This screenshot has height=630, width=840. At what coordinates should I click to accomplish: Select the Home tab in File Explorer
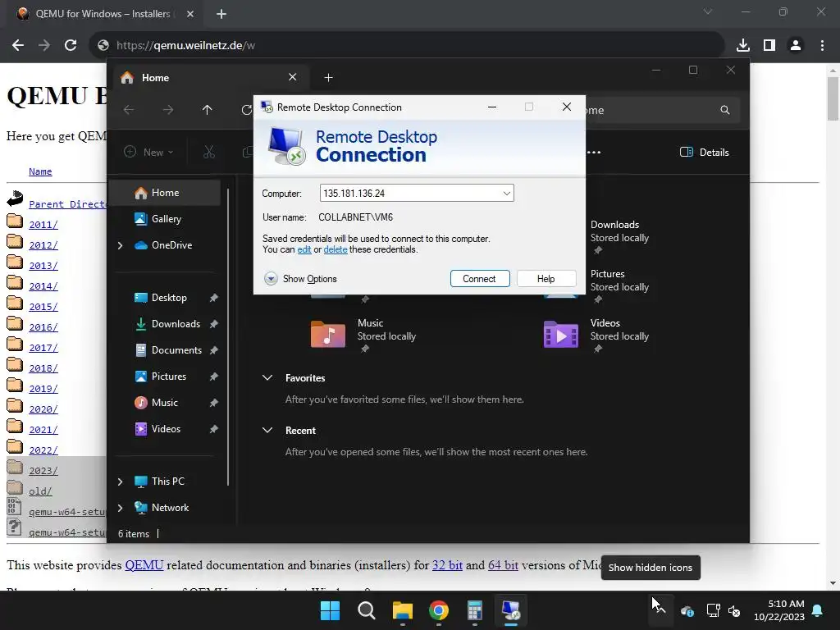tap(209, 78)
